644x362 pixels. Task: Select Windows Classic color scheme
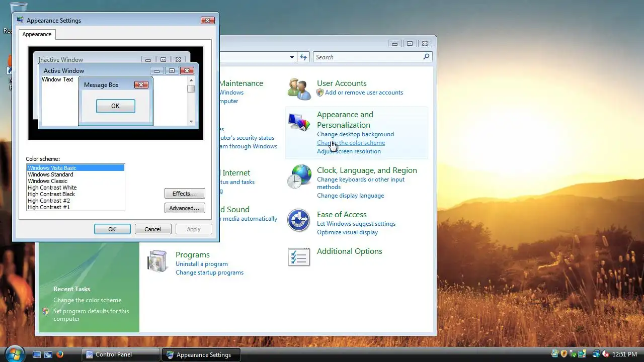[x=75, y=181]
